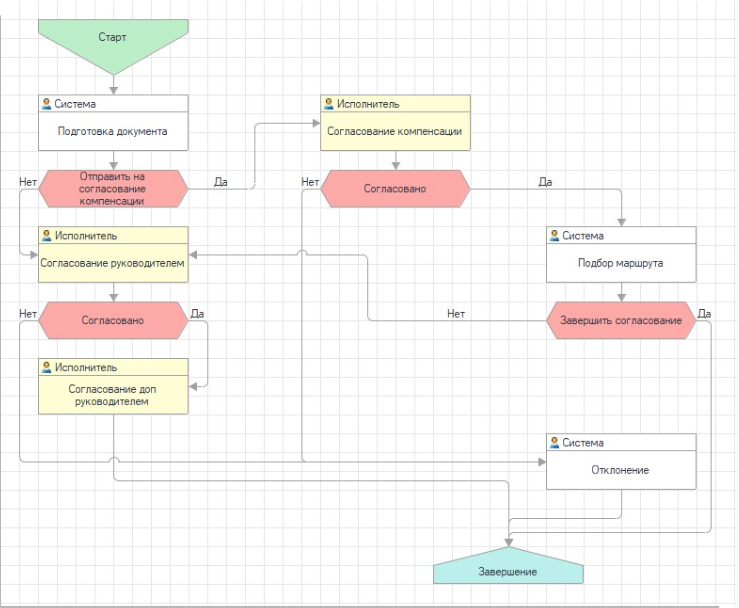Click user icon in Подготовка документа header
This screenshot has width=739, height=608.
[x=46, y=104]
